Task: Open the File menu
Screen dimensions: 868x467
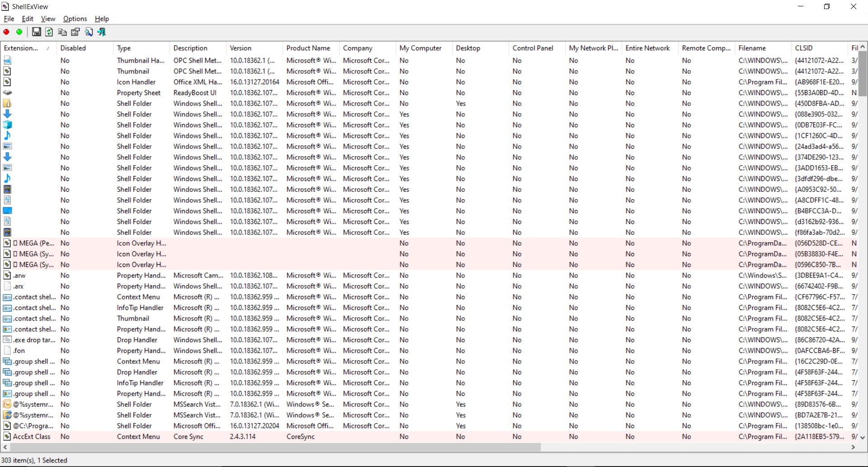Action: [x=9, y=19]
